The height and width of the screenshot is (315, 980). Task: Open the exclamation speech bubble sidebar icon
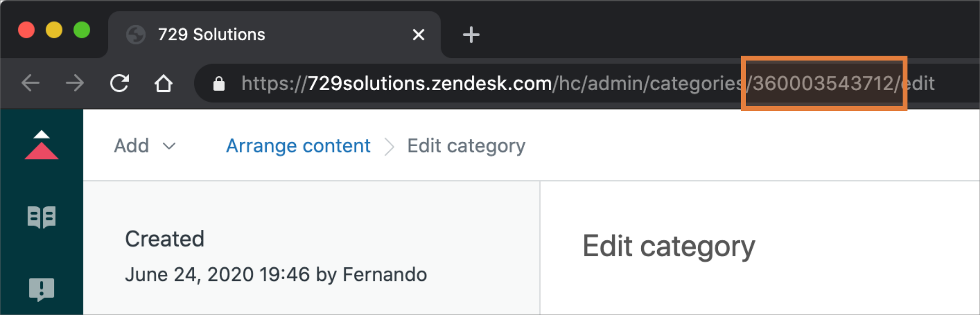[42, 289]
